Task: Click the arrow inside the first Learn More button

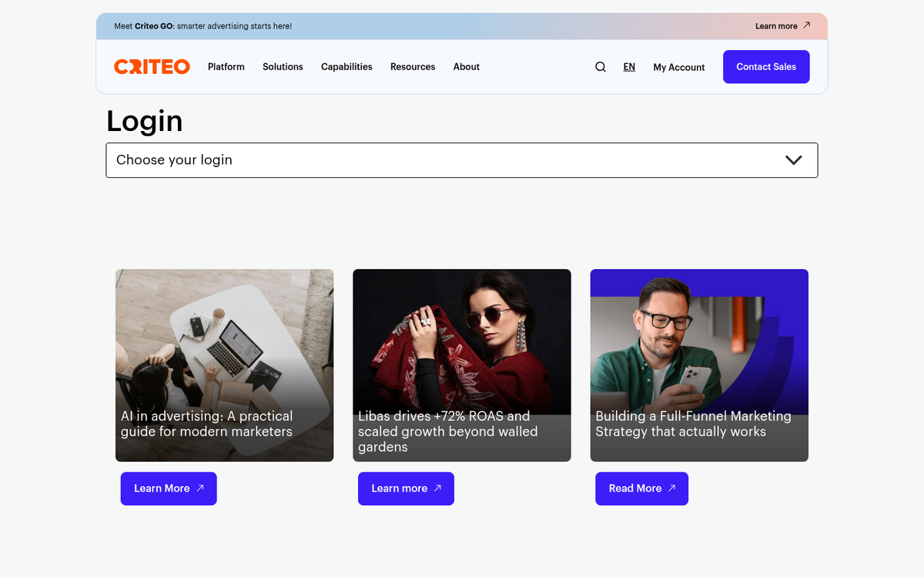Action: [x=200, y=489]
